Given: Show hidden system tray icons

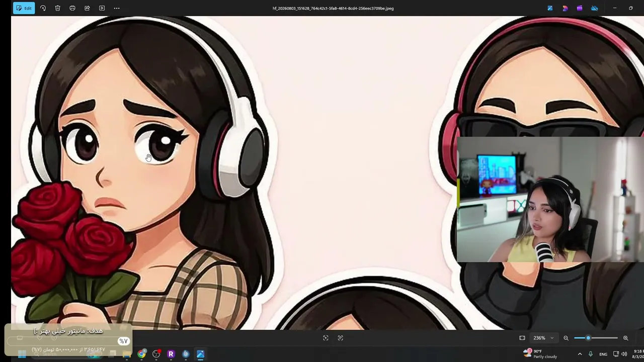Looking at the screenshot, I should 580,354.
